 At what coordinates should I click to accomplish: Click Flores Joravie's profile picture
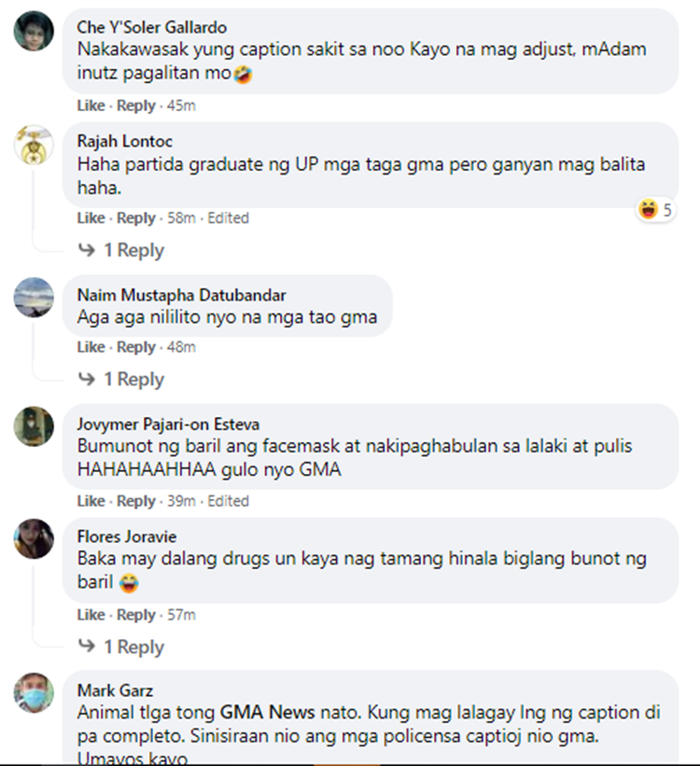click(x=34, y=539)
